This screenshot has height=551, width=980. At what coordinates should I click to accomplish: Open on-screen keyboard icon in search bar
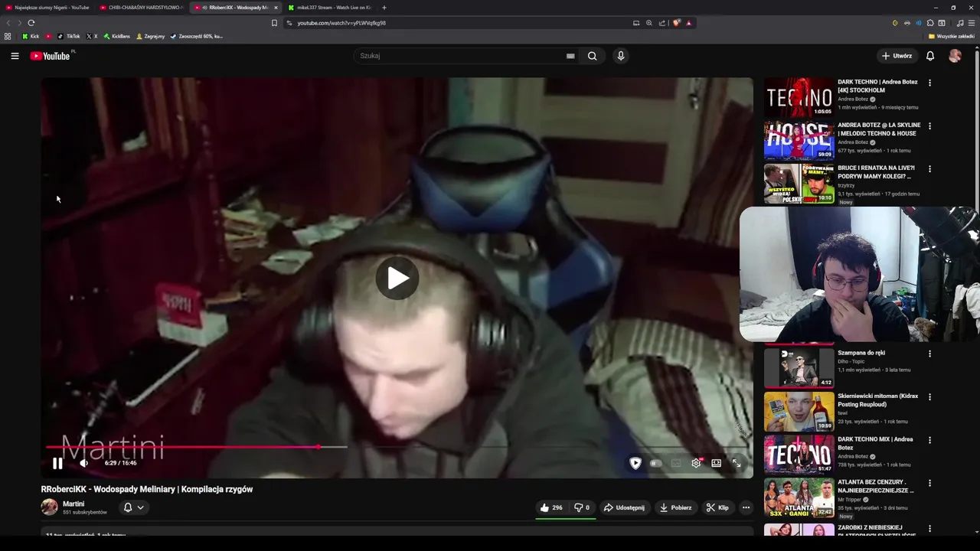pos(570,56)
